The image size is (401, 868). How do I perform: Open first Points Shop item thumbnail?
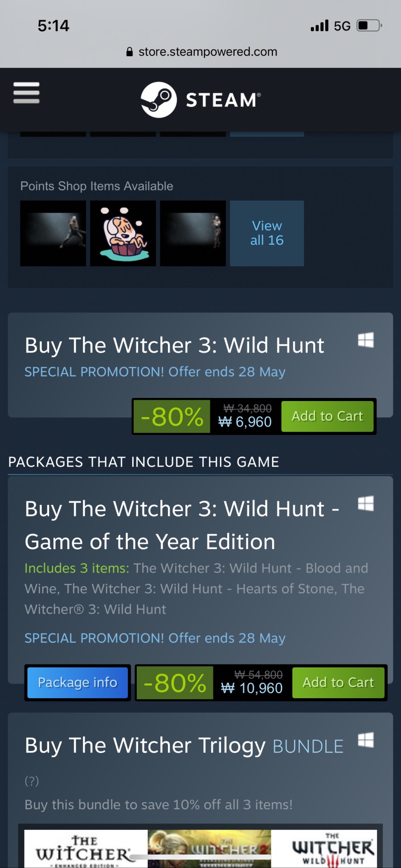tap(53, 233)
